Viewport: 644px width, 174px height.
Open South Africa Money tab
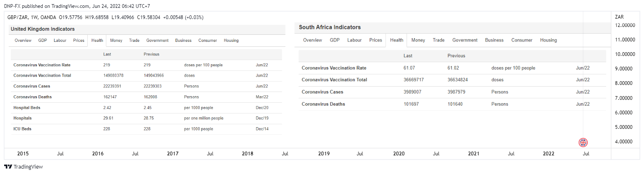418,40
